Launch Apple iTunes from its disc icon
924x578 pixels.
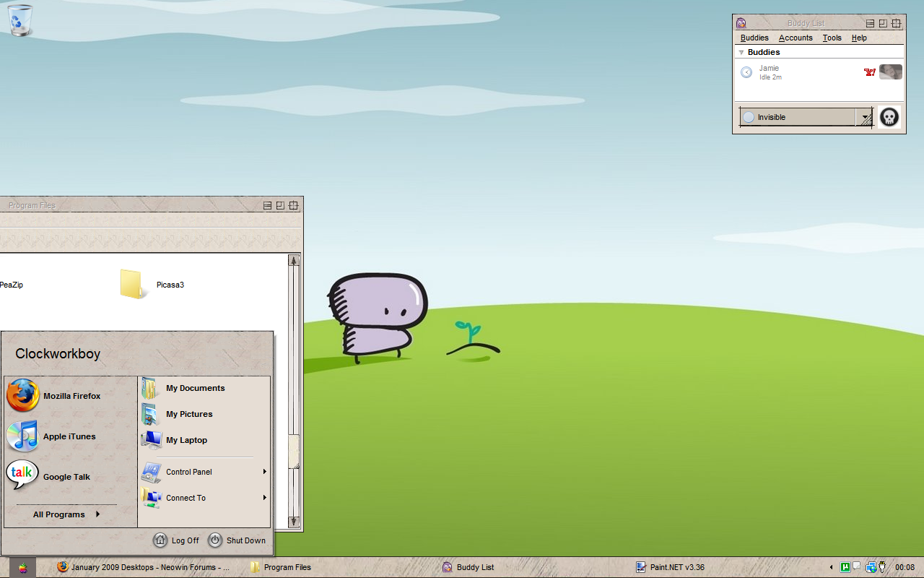(22, 436)
